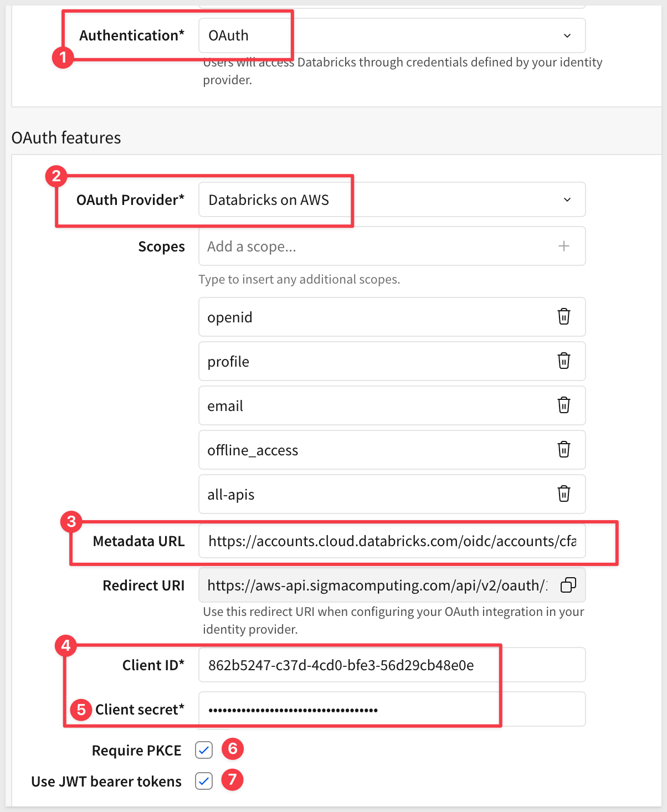This screenshot has height=812, width=667.
Task: Click the plus icon to add scope
Action: click(564, 246)
